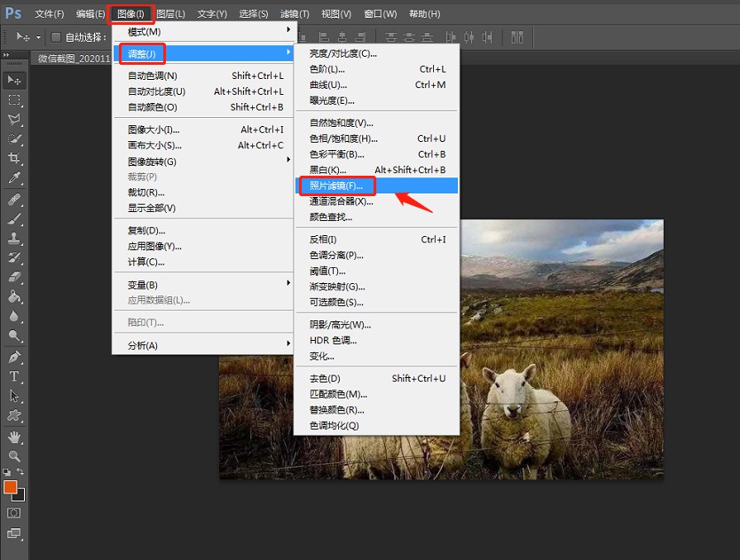Activate the Crop tool
This screenshot has width=740, height=560.
click(12, 158)
